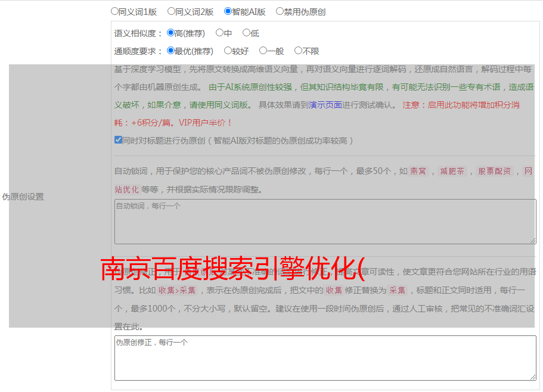This screenshot has height=392, width=543.
Task: Select 禁用伪原创 to disable rewriting
Action: pos(280,11)
